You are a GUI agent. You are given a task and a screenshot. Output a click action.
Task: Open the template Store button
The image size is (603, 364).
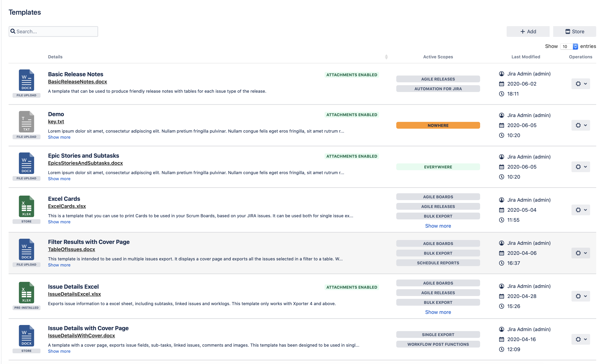tap(574, 31)
